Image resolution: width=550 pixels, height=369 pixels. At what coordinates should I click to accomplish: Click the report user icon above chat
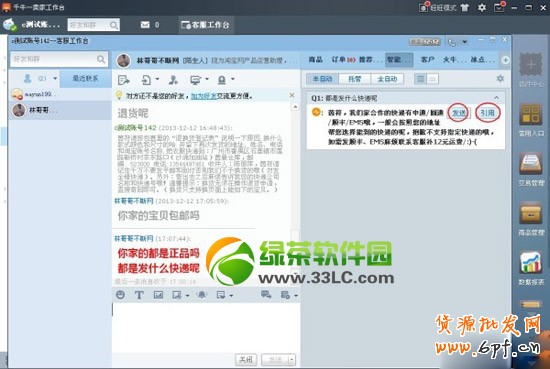222,80
